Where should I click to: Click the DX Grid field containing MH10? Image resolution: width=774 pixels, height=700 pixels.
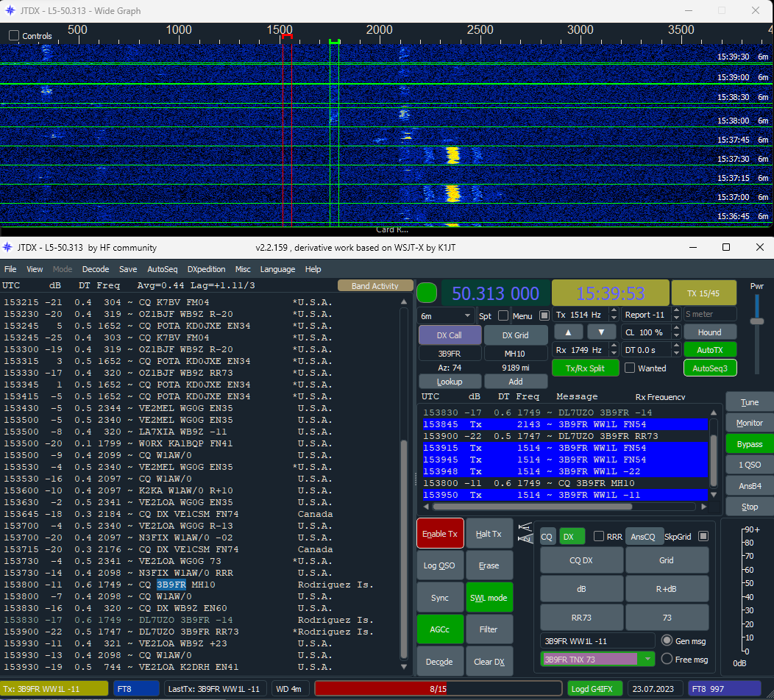(x=515, y=354)
